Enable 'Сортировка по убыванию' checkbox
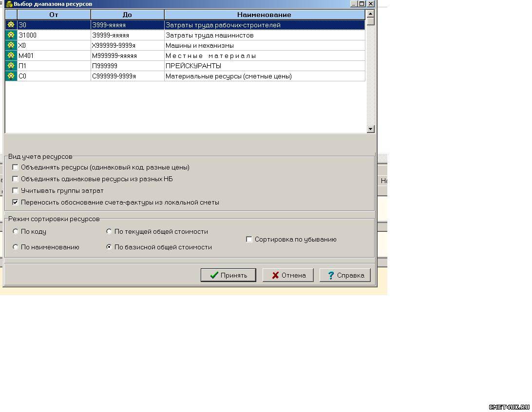 249,240
